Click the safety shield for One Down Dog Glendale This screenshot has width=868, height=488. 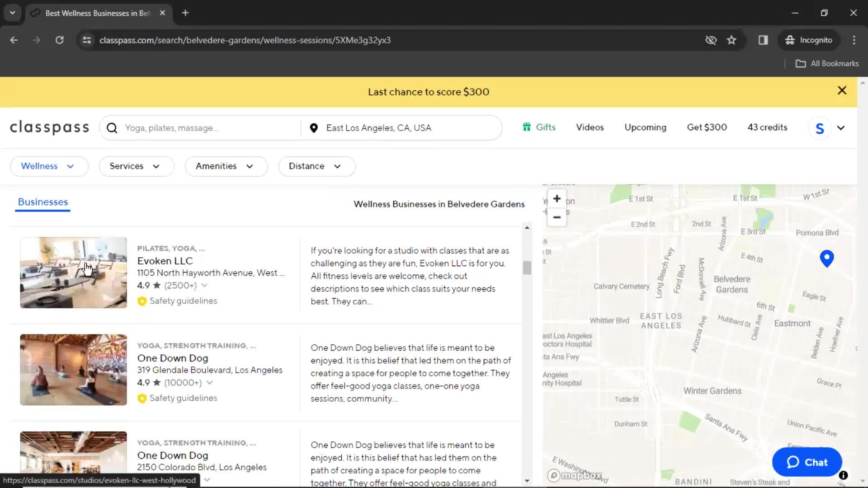tap(142, 398)
